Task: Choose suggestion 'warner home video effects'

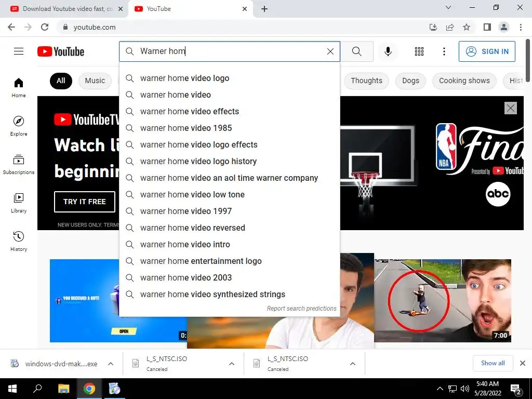Action: pos(229,111)
